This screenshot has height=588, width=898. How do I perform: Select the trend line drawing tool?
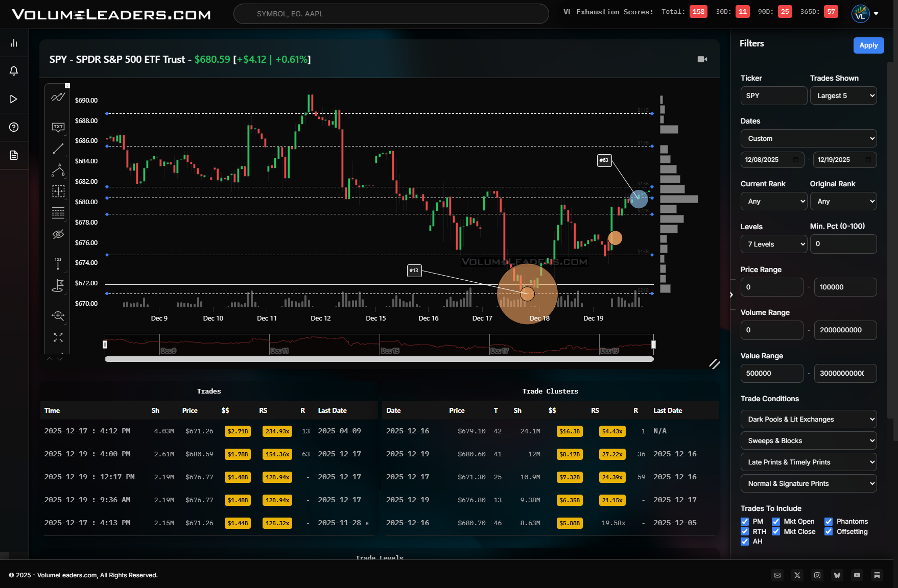click(x=58, y=149)
